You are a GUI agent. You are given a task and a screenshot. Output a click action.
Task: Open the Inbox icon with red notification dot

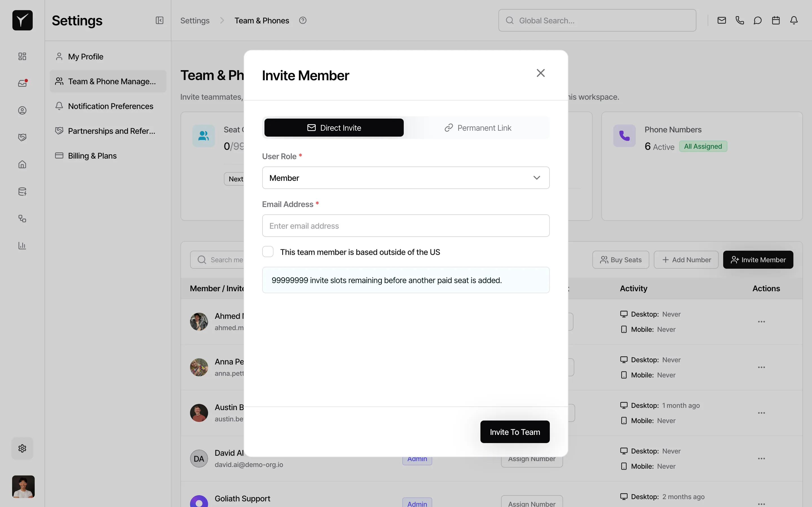click(22, 83)
